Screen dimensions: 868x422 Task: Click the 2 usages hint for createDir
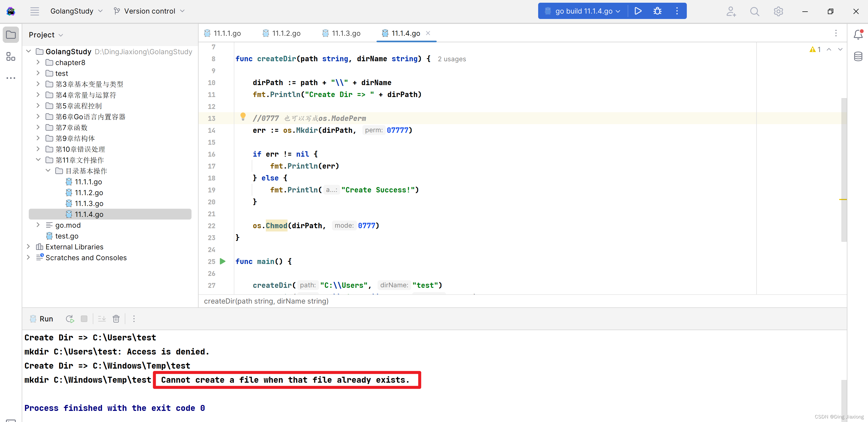tap(452, 59)
